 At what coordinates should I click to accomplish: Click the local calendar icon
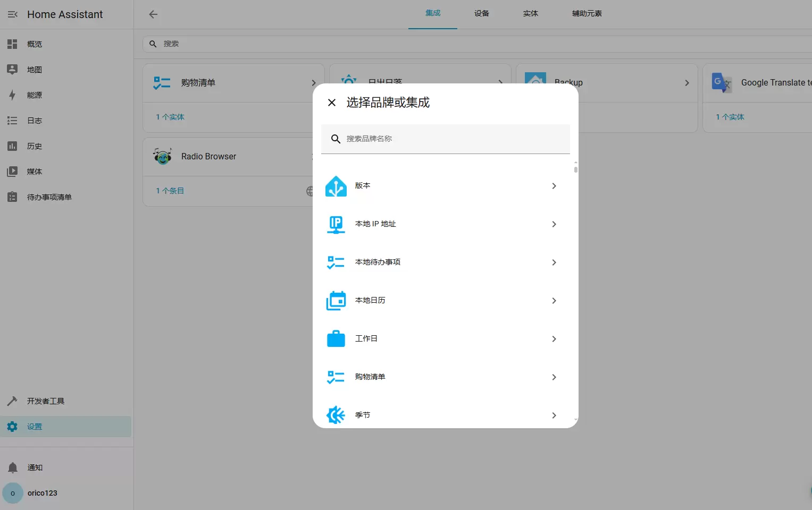(x=336, y=301)
